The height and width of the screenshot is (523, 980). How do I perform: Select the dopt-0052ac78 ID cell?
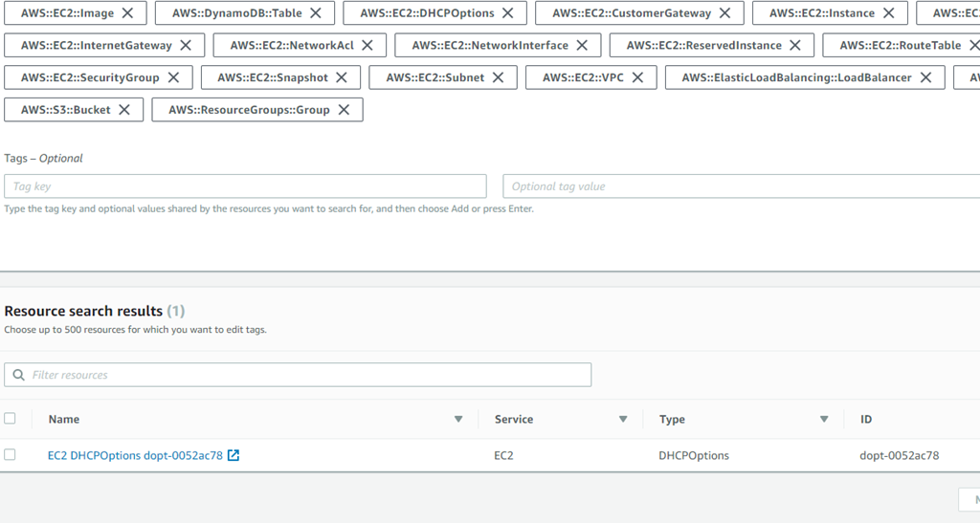(900, 456)
